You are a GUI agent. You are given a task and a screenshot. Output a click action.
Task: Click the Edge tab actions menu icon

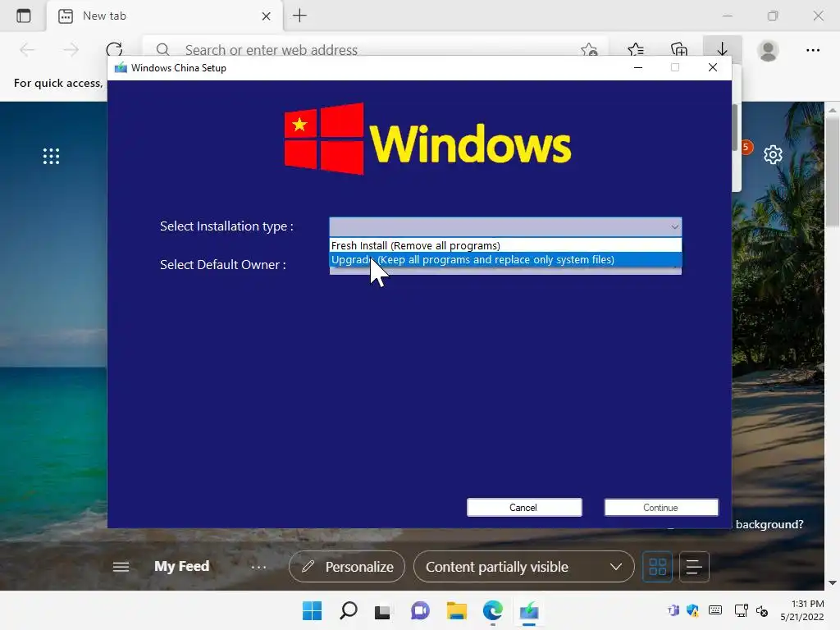tap(24, 16)
